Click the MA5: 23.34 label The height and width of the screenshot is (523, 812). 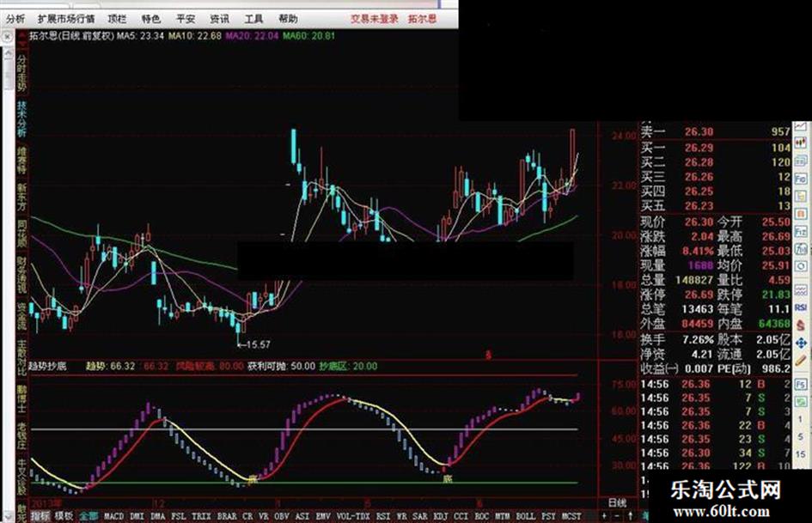coord(140,36)
